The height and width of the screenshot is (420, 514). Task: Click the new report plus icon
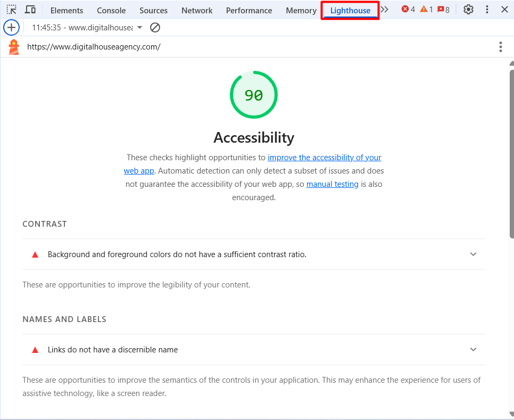11,27
